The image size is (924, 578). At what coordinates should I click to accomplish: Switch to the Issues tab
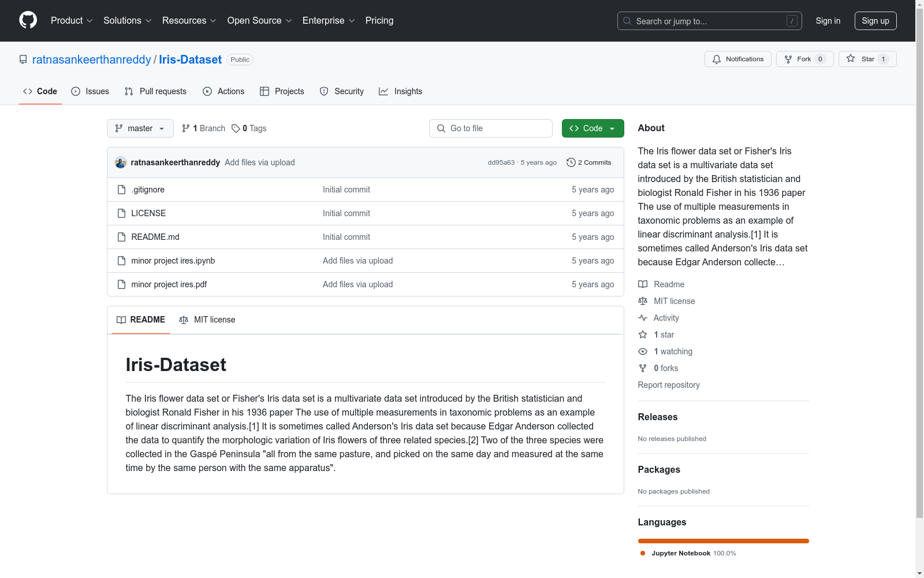[x=90, y=91]
